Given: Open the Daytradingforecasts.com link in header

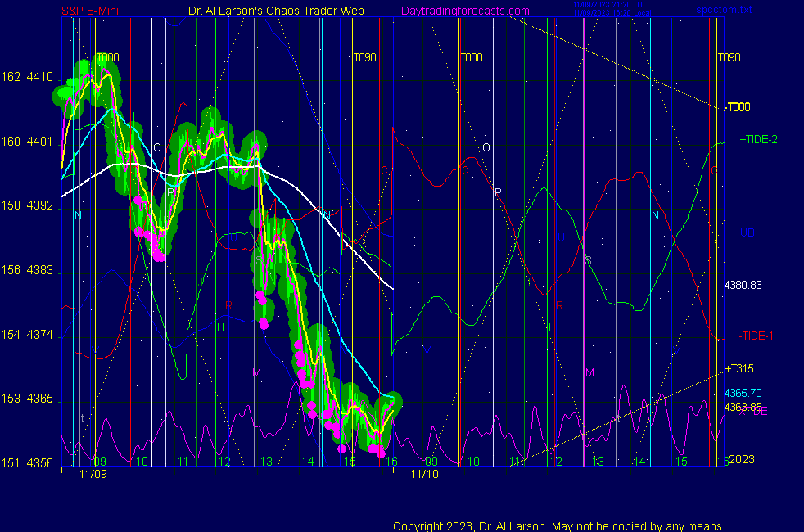Looking at the screenshot, I should [464, 11].
